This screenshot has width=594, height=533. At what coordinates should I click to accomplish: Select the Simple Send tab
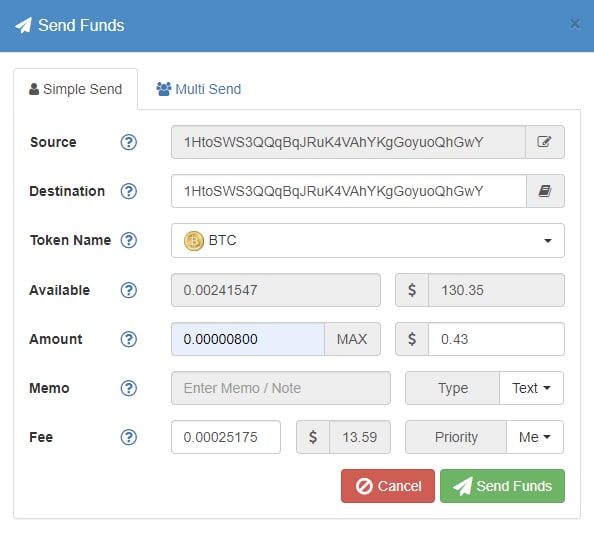76,89
